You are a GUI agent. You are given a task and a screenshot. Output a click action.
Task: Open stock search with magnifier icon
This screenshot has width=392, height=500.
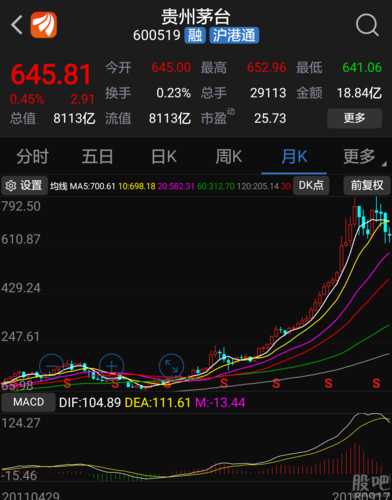[367, 25]
